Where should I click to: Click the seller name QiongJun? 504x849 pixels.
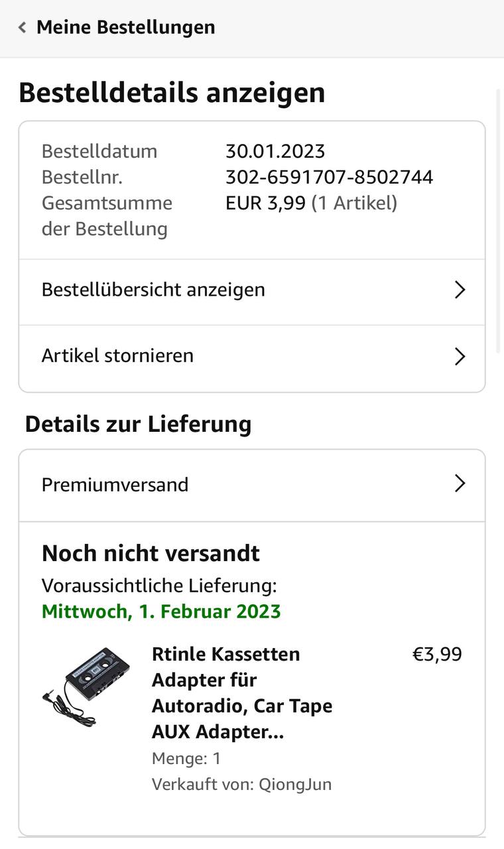click(294, 785)
